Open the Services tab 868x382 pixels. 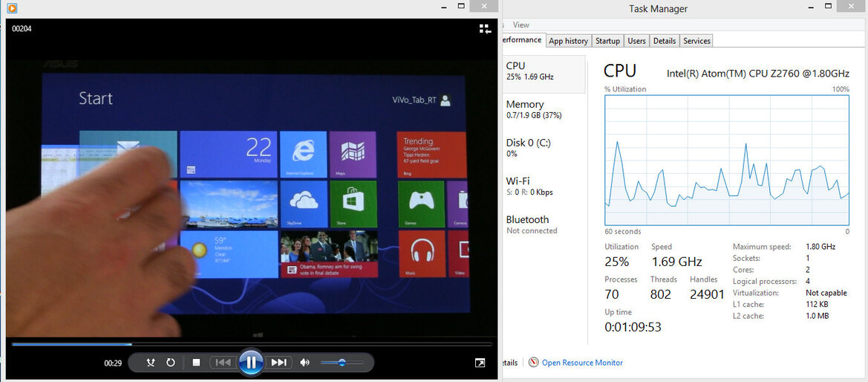pyautogui.click(x=696, y=41)
